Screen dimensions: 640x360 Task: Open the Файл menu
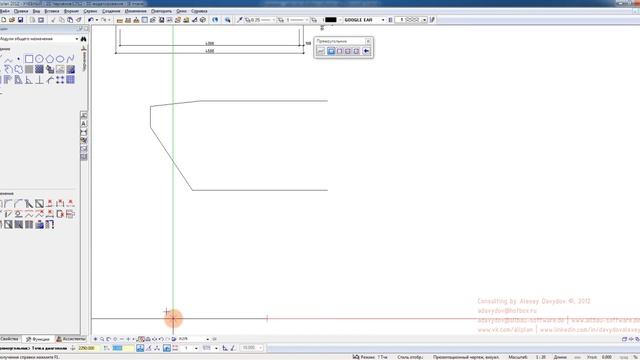click(x=4, y=11)
